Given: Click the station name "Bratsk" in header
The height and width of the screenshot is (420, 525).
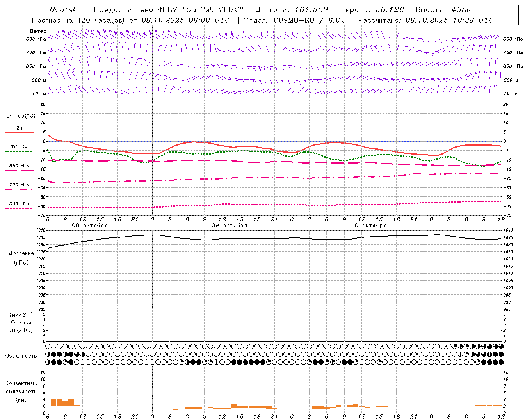Looking at the screenshot, I should [63, 10].
